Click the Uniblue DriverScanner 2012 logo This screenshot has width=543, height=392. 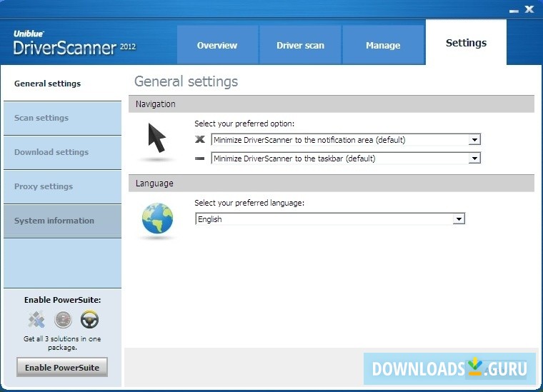pyautogui.click(x=74, y=44)
